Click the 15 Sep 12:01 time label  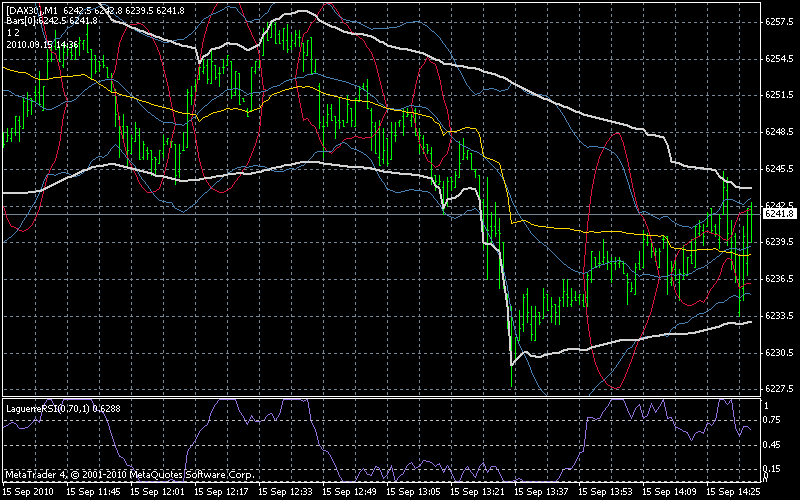coord(158,492)
